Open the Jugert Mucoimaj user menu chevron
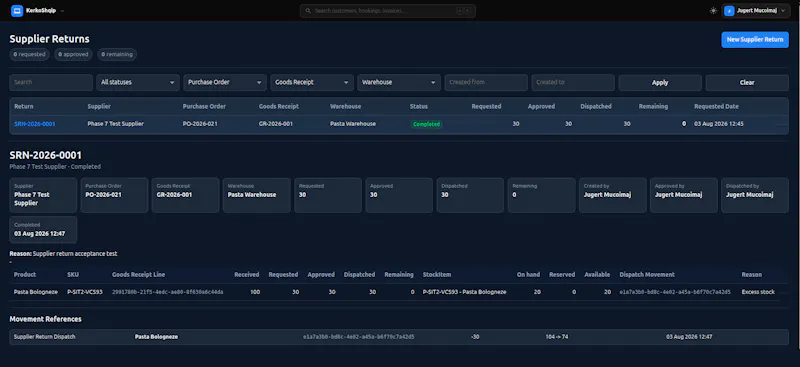Viewport: 800px width, 367px height. [783, 11]
